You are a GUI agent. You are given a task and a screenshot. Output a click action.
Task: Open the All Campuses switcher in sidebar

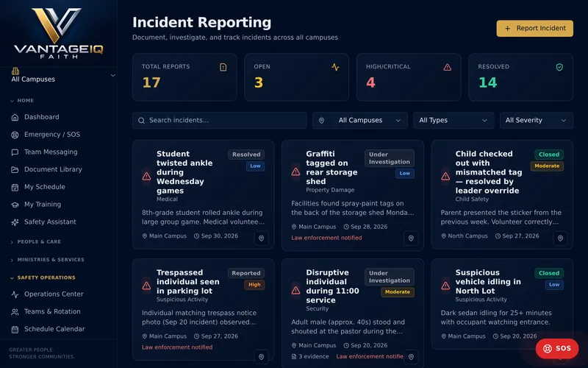click(x=63, y=75)
